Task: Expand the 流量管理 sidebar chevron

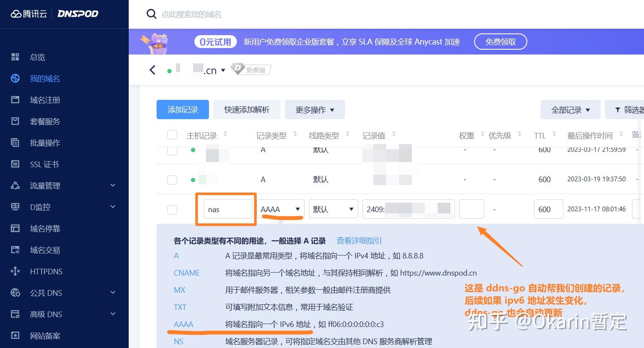Action: (112, 186)
